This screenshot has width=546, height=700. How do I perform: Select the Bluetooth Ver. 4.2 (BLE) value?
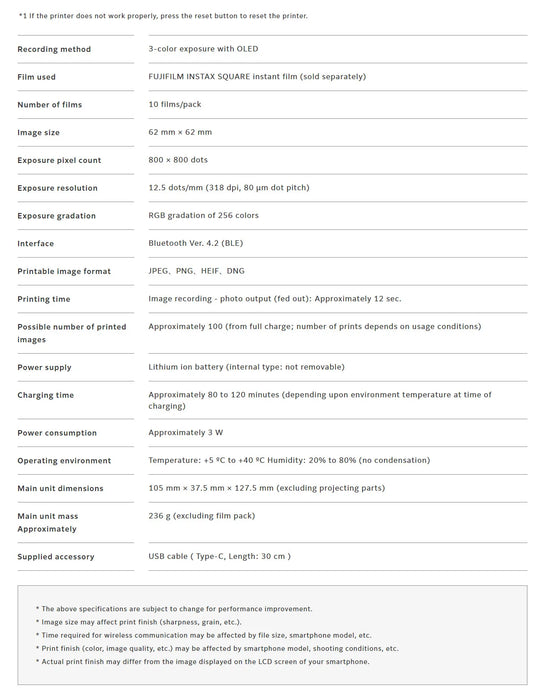196,243
